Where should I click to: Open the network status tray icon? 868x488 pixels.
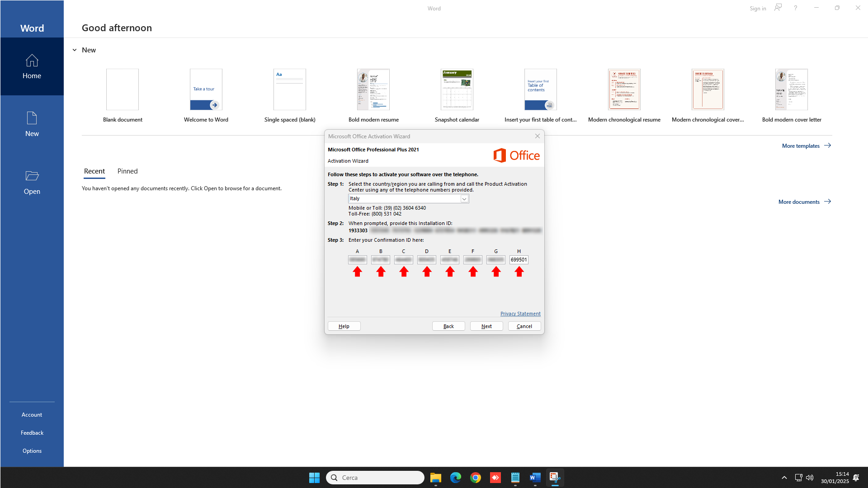point(798,478)
